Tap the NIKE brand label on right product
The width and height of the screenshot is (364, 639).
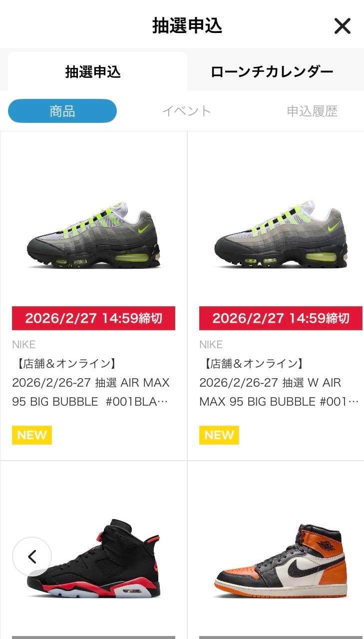pos(211,344)
